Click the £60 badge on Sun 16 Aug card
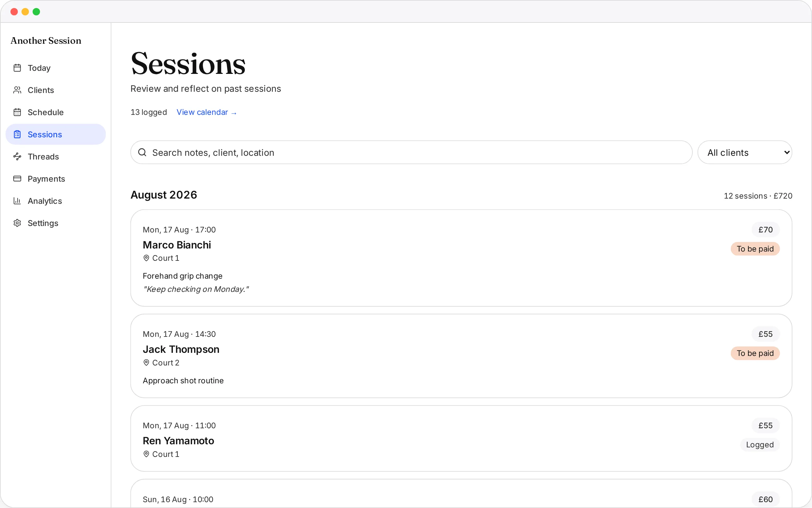 point(765,500)
